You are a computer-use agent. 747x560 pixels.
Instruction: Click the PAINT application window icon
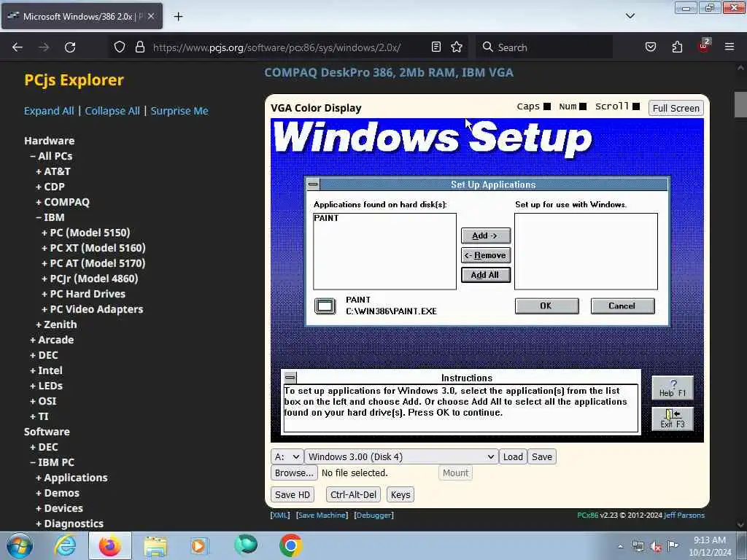(x=325, y=306)
